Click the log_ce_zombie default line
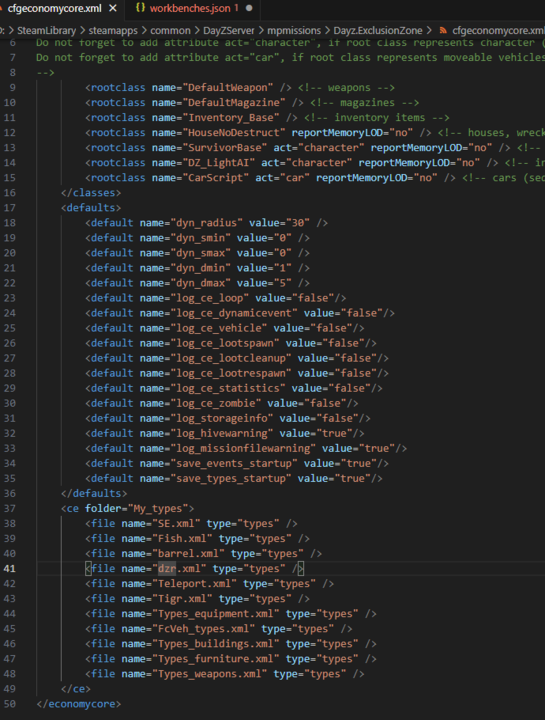Image resolution: width=545 pixels, height=720 pixels. tap(222, 403)
